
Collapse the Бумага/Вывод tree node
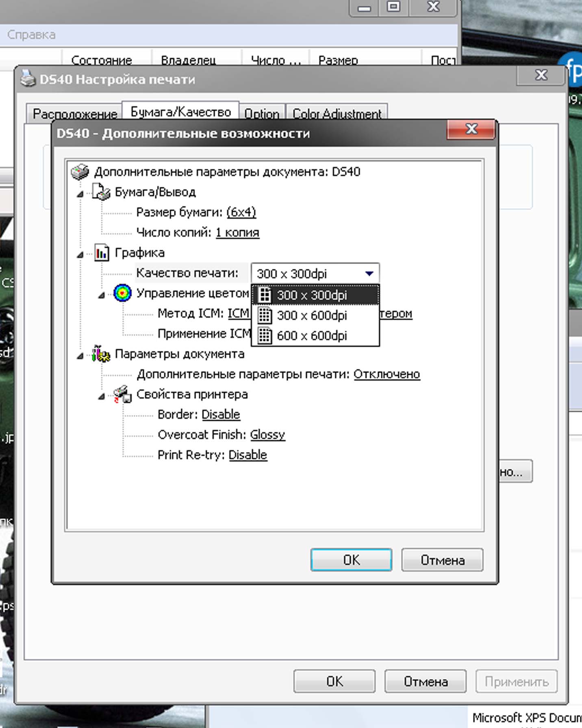[x=80, y=194]
